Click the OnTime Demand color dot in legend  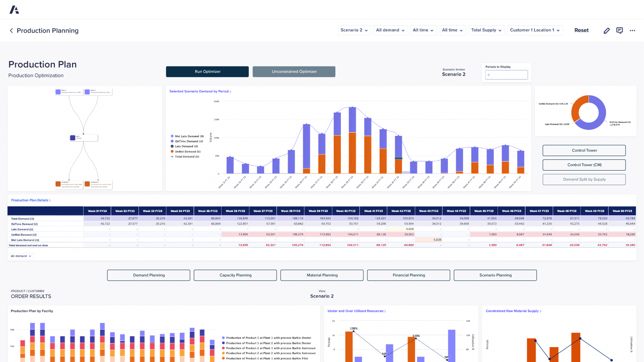pyautogui.click(x=172, y=141)
